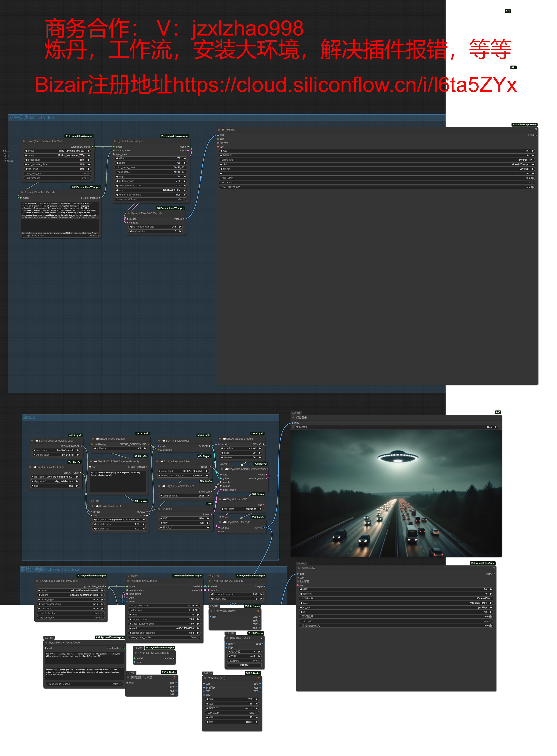Click the cloud icon on BizyAir BasicScheduler
This screenshot has height=756, width=557.
pos(224,439)
